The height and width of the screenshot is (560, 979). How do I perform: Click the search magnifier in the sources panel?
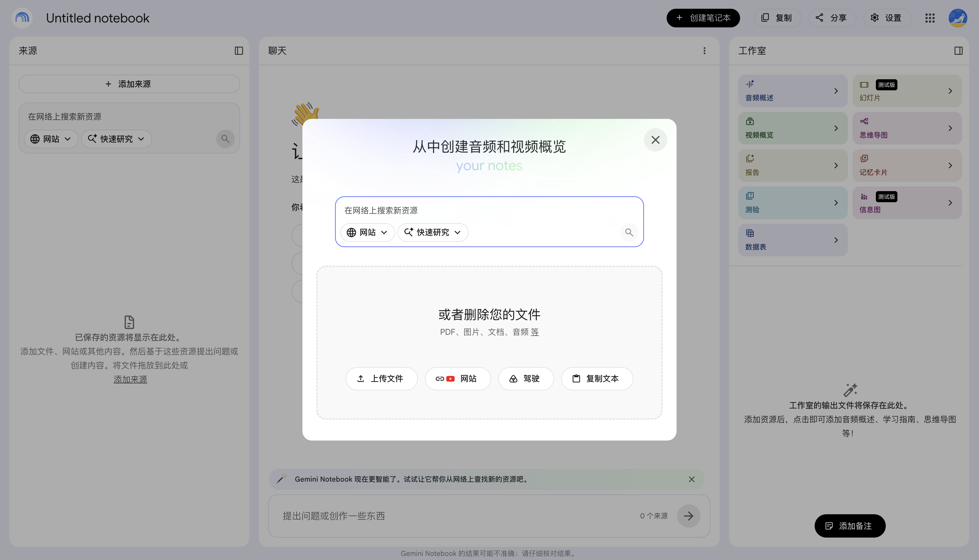click(x=225, y=139)
